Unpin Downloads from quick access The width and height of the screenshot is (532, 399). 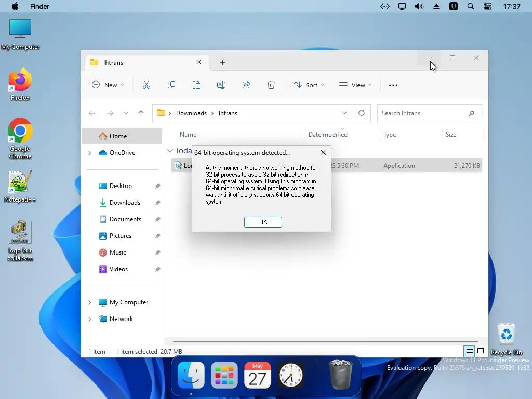click(157, 203)
